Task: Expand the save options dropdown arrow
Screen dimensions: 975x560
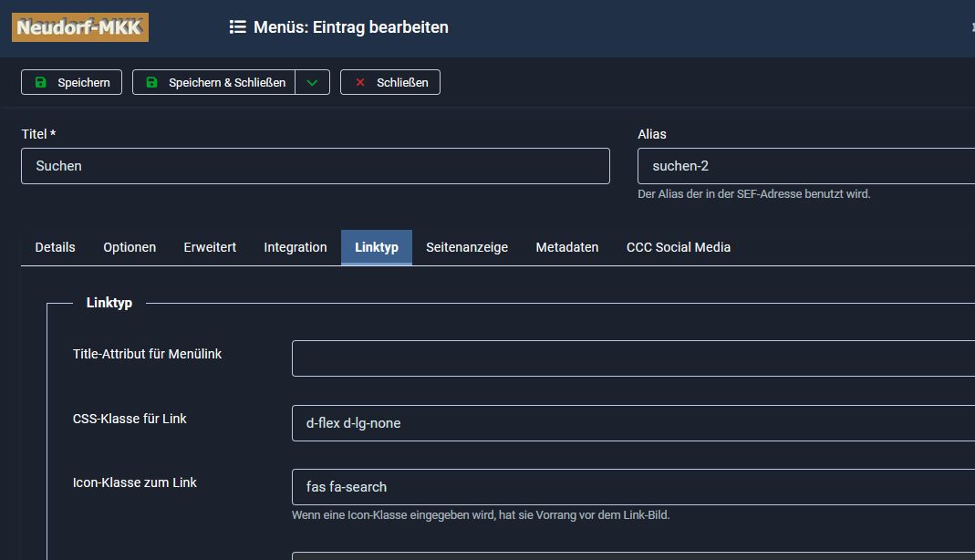Action: point(312,82)
